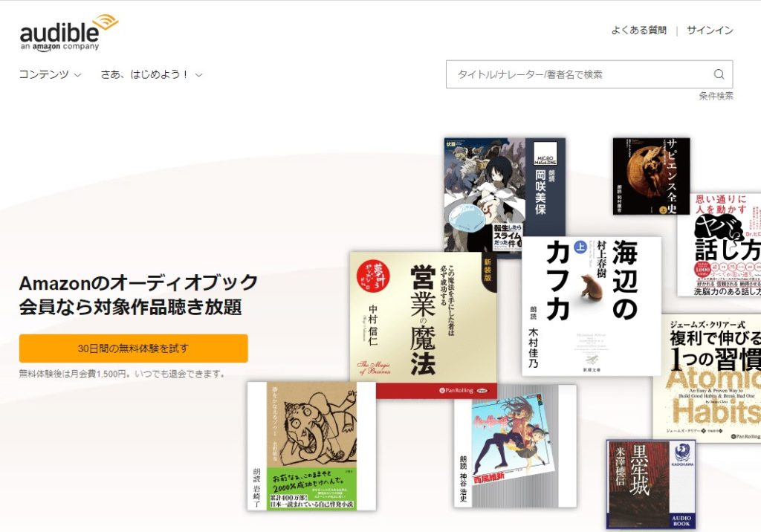
Task: Choose the Atomic Habits book cover
Action: 707,379
